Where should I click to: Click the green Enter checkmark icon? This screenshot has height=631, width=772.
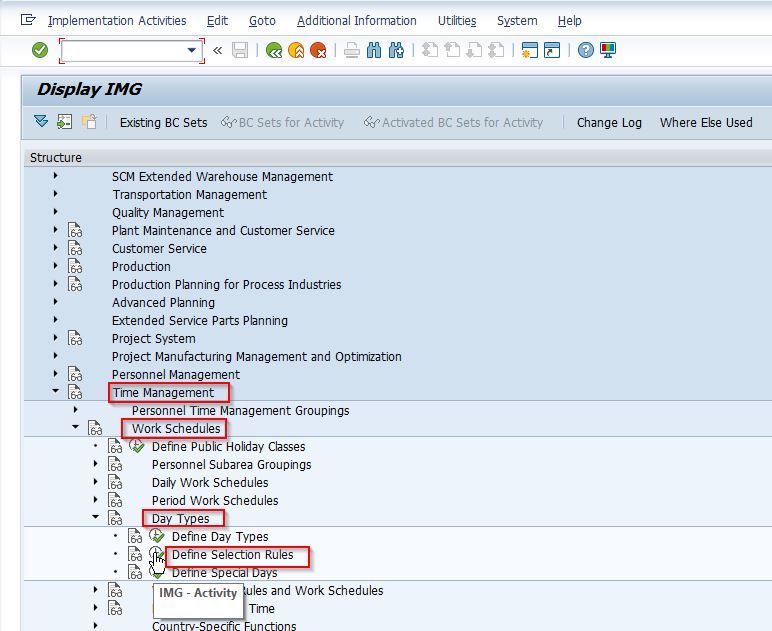tap(40, 50)
